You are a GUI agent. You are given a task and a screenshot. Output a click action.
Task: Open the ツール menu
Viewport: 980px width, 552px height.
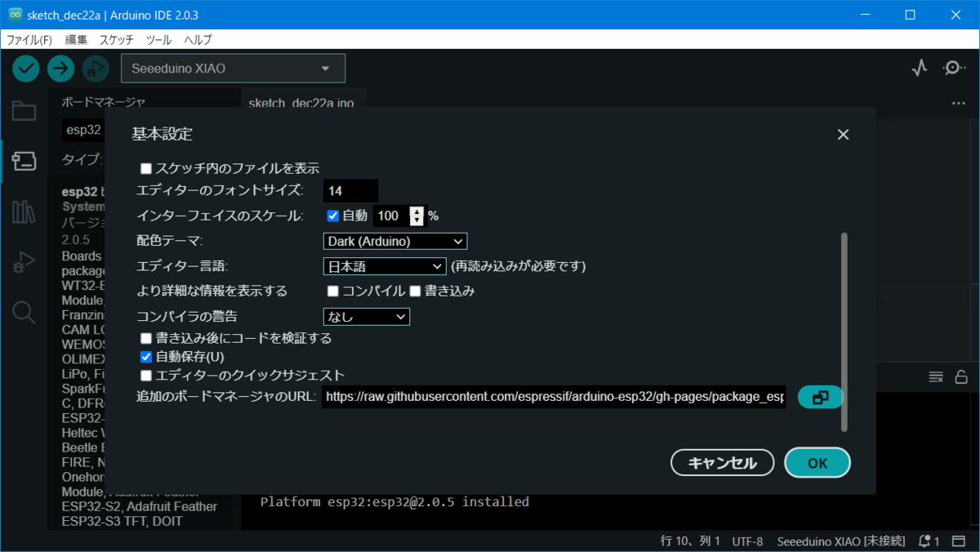point(158,39)
